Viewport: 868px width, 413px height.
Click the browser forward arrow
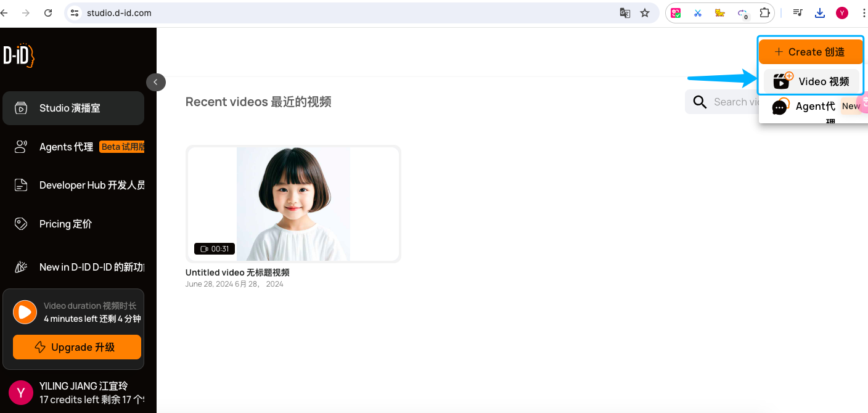[25, 13]
